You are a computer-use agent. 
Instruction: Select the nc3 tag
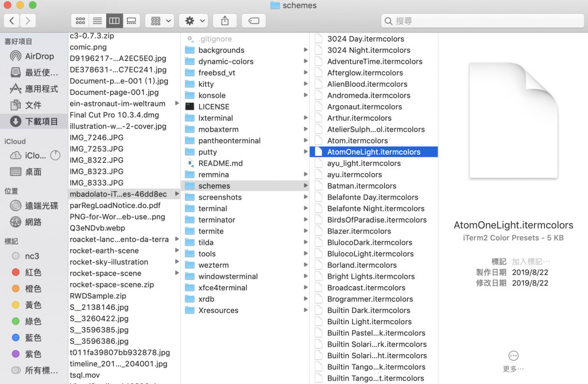click(34, 256)
